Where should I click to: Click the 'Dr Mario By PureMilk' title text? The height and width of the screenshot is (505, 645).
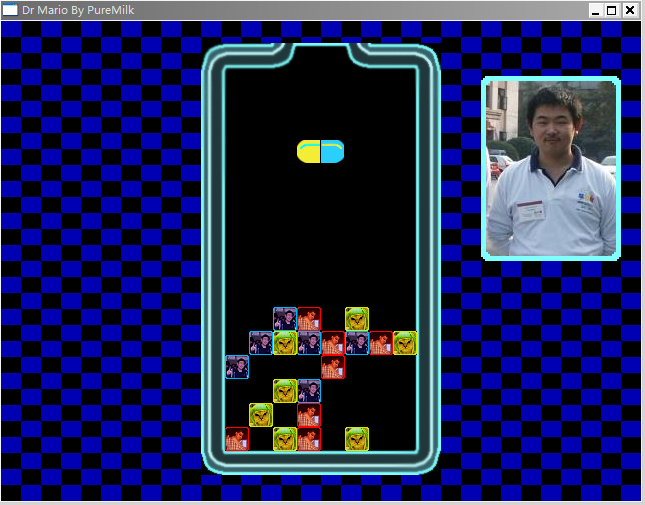pos(78,10)
